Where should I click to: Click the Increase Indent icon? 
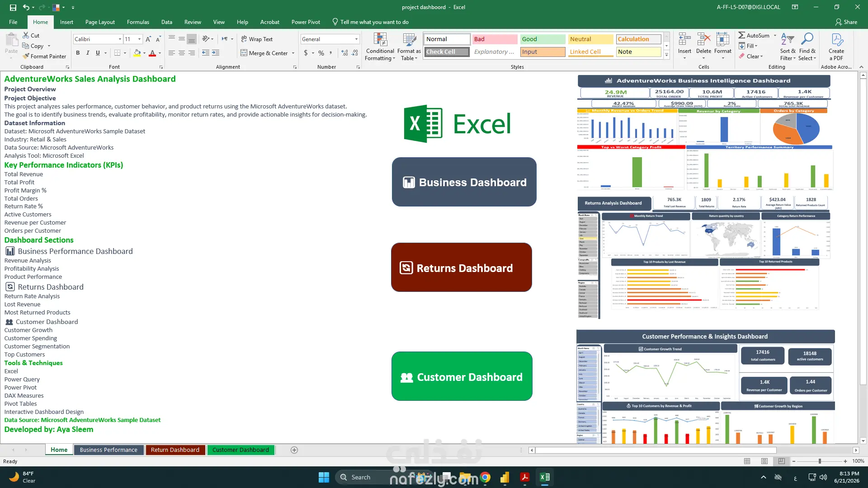coord(216,53)
